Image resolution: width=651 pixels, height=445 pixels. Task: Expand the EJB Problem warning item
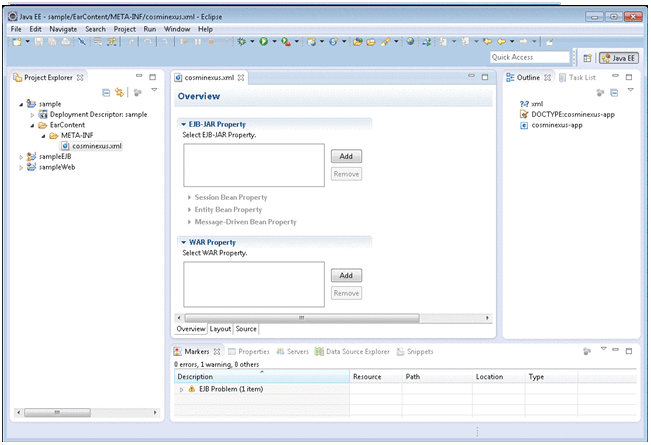click(x=181, y=389)
